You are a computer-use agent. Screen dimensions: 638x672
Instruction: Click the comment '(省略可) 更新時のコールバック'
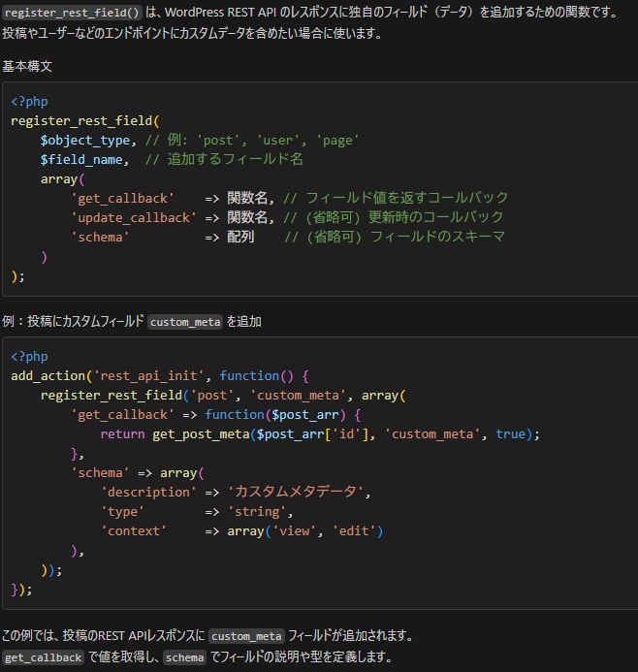pos(405,217)
